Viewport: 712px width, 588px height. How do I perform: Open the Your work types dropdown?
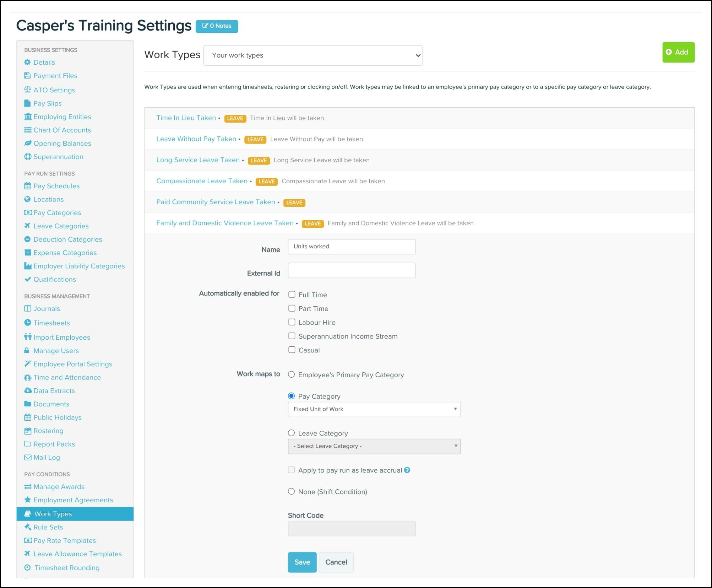click(x=313, y=55)
